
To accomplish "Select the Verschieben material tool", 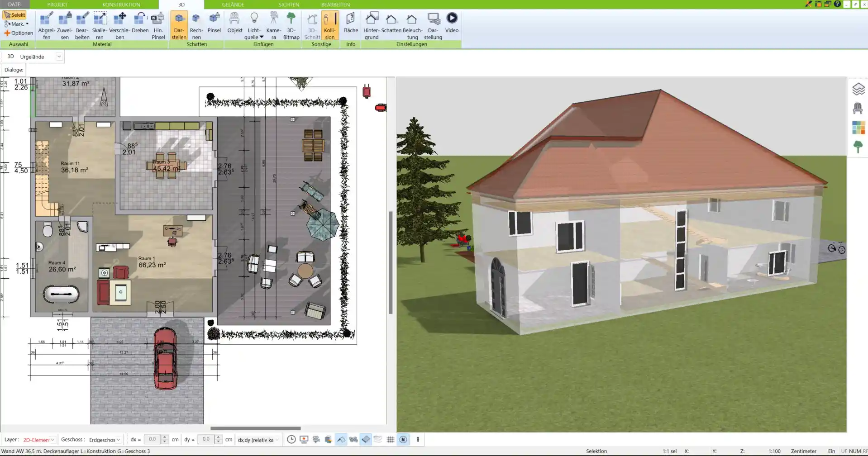I will click(x=119, y=26).
